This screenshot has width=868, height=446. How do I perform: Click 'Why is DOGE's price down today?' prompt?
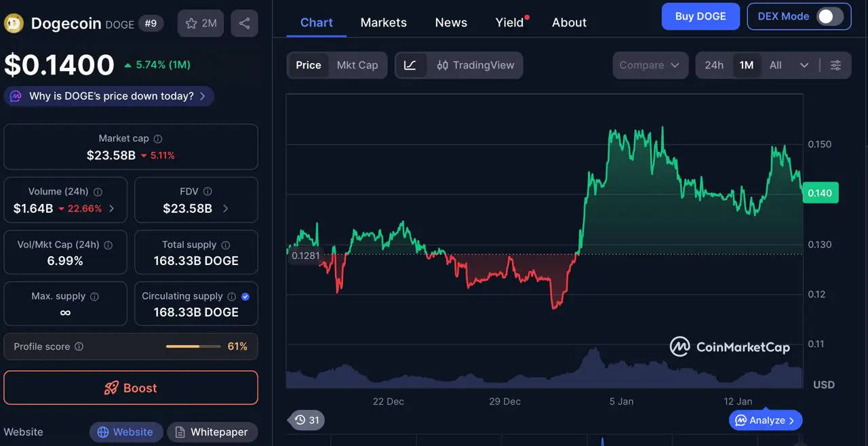(x=109, y=96)
